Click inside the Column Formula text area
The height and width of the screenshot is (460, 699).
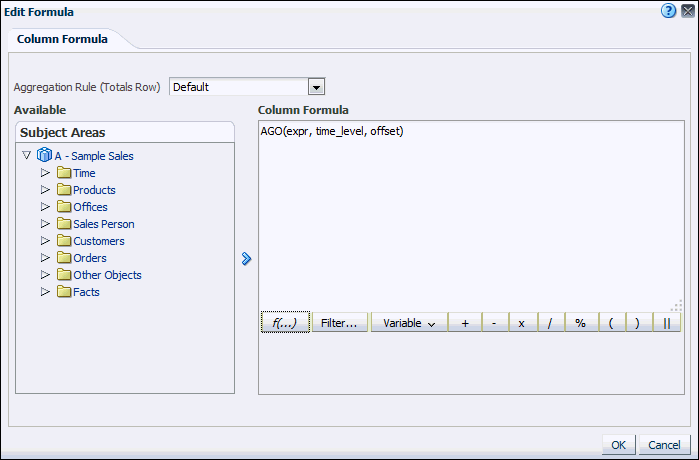tap(471, 216)
